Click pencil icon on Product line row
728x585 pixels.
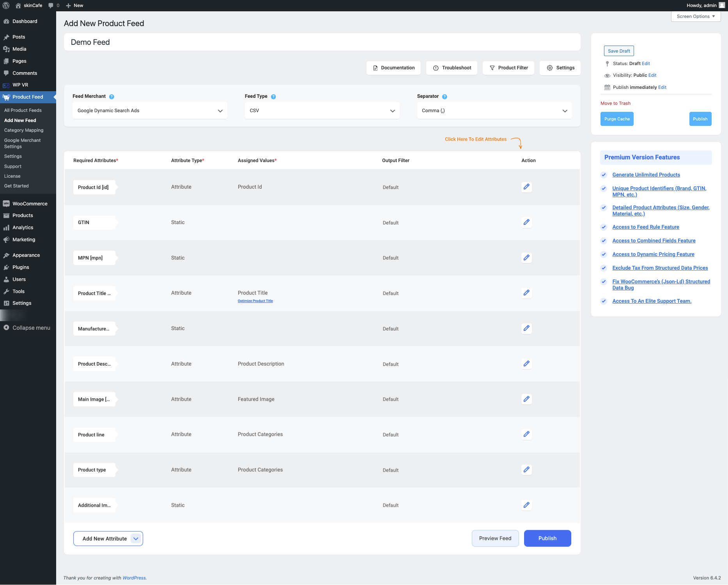pos(526,434)
